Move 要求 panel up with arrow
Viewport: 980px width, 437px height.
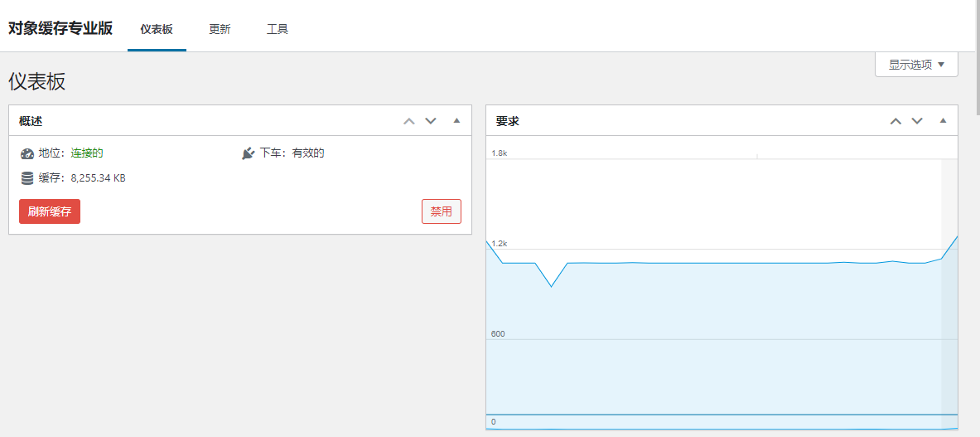tap(896, 121)
